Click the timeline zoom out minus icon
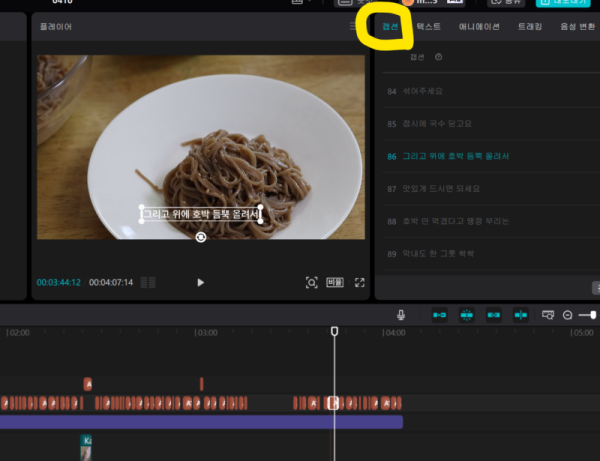This screenshot has height=461, width=600. coord(567,315)
